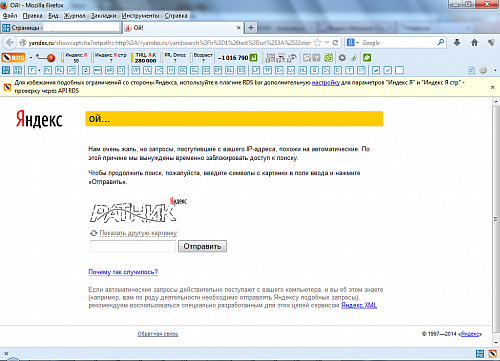Open the Журнал menu
This screenshot has width=500, height=361.
[x=74, y=16]
